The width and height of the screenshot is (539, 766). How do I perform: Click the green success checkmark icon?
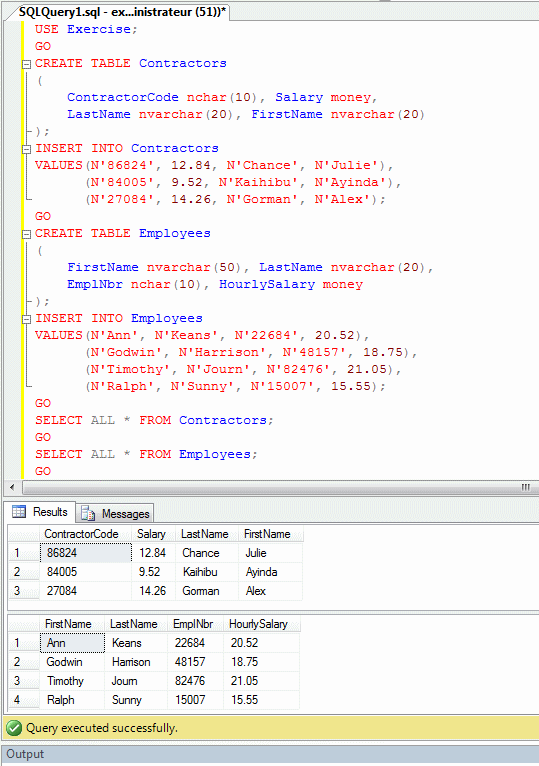(x=14, y=728)
